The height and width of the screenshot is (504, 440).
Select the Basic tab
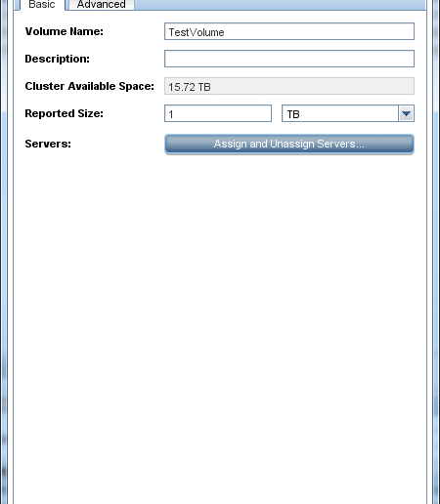41,5
